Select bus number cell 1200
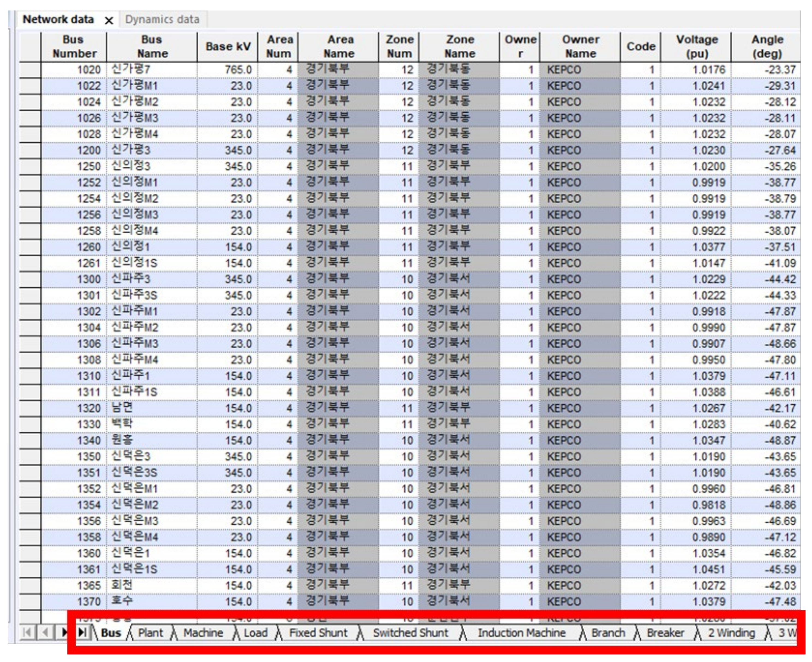Viewport: 812px width, 662px height. point(74,150)
